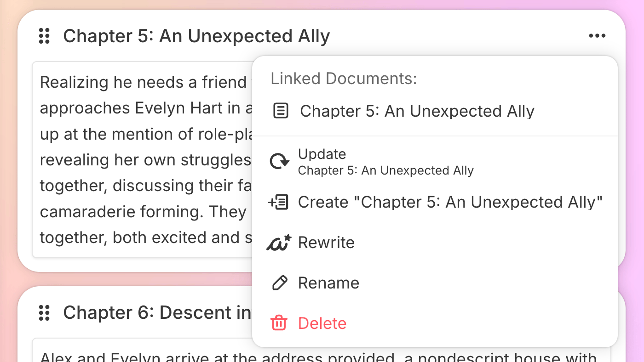The image size is (644, 362).
Task: Click the Chapter 5: An Unexpected Ally card title
Action: click(198, 36)
